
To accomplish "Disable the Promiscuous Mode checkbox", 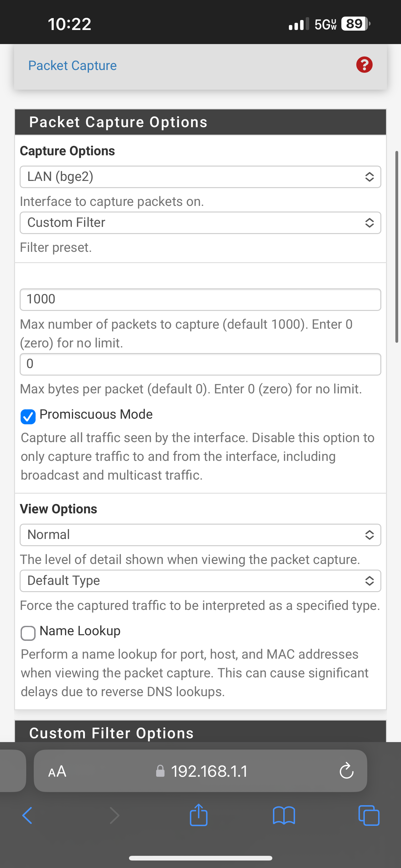I will pyautogui.click(x=28, y=417).
